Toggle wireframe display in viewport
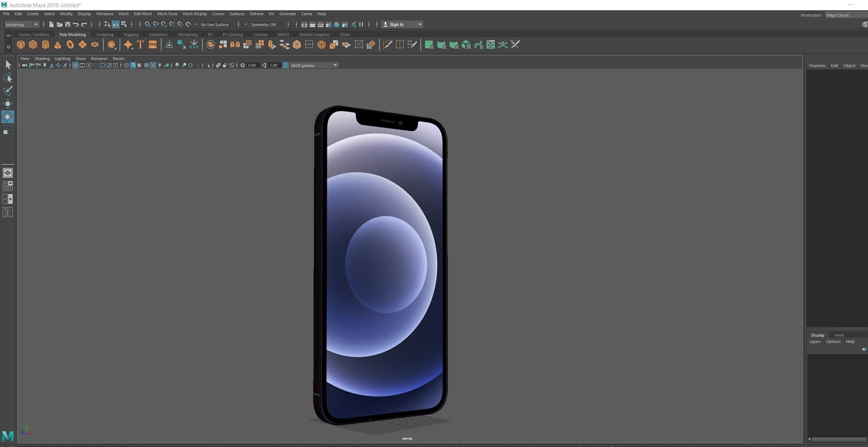Viewport: 868px width, 447px height. tap(126, 65)
